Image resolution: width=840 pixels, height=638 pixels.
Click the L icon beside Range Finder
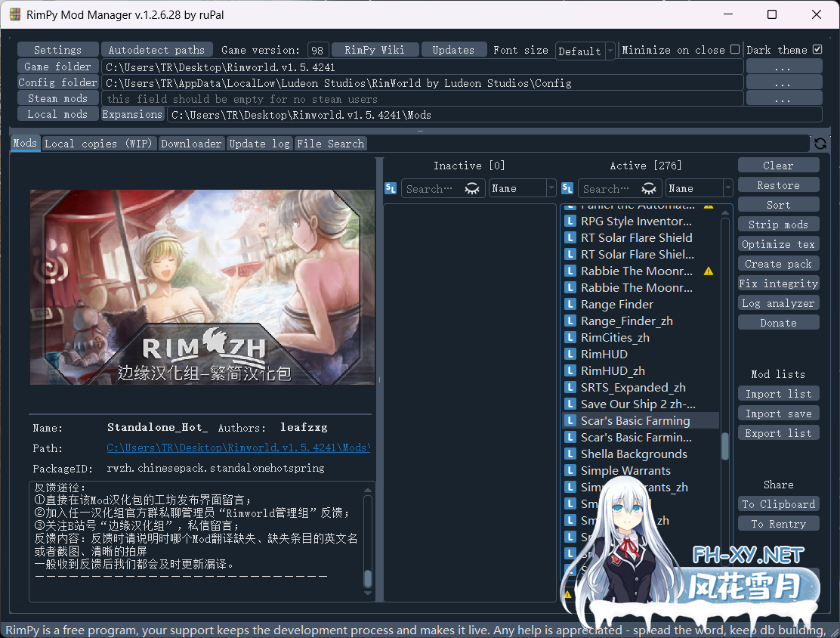coord(570,304)
